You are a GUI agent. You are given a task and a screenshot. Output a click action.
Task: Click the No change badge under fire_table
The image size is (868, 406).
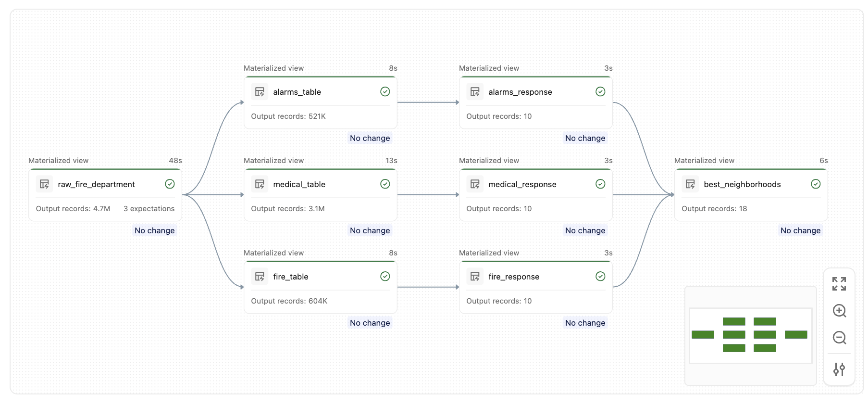[370, 323]
